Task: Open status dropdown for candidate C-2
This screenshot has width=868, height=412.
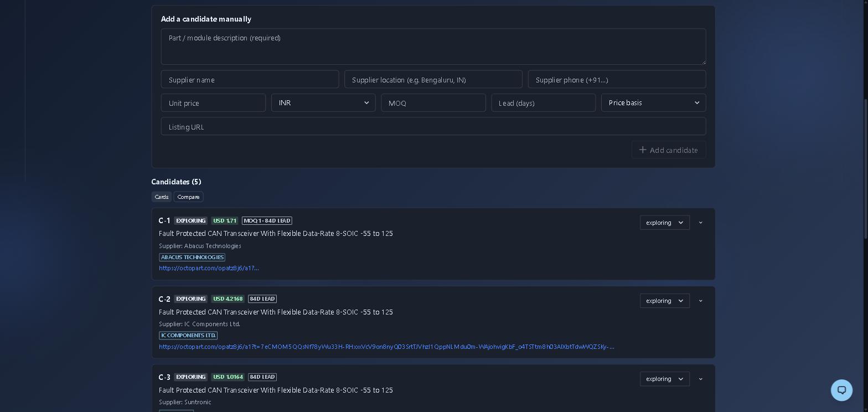Action: [x=664, y=301]
